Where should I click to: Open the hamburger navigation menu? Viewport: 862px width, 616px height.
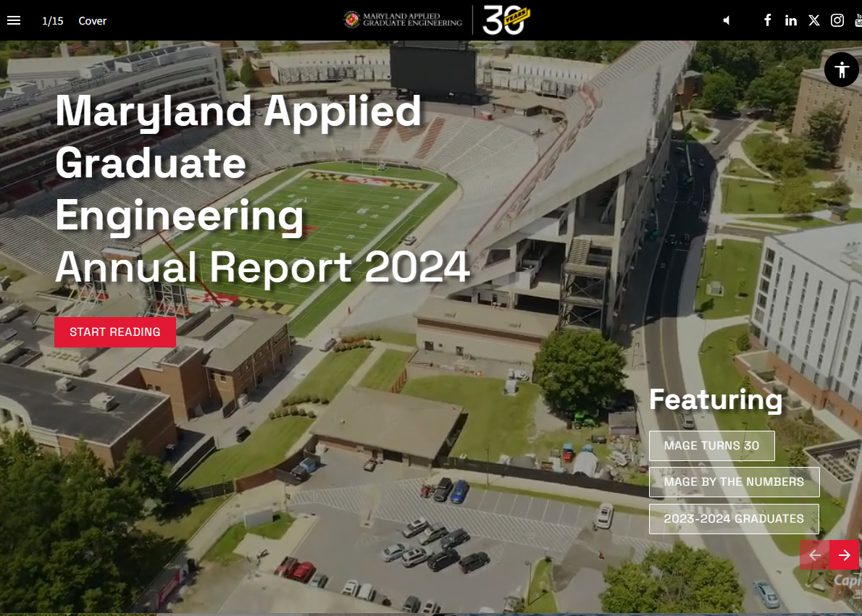tap(14, 20)
